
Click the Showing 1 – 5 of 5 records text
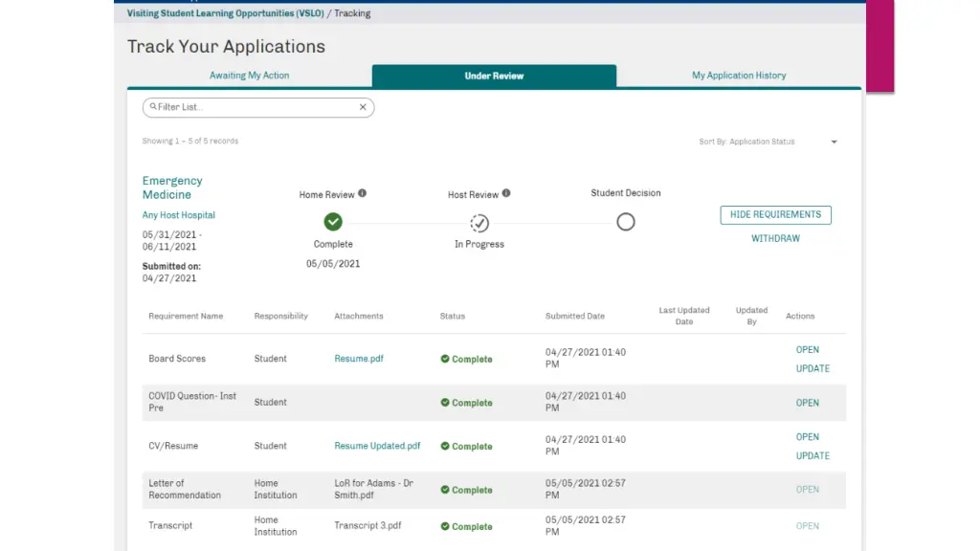[190, 142]
